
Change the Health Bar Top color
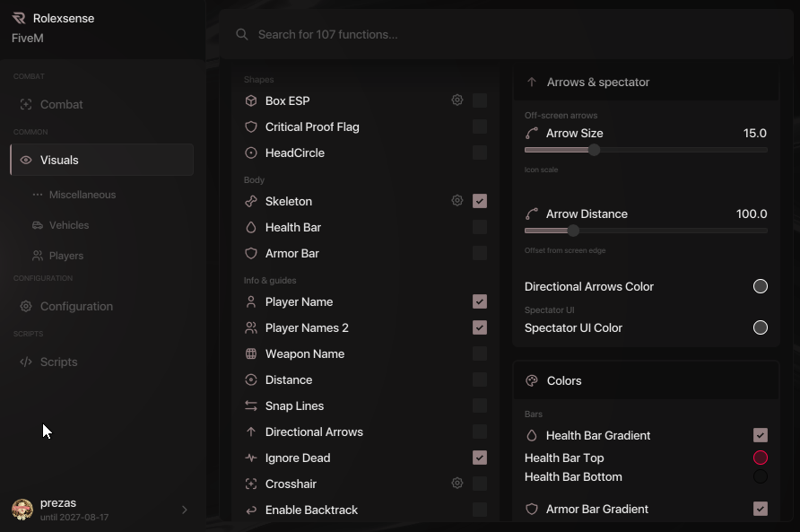tap(761, 458)
